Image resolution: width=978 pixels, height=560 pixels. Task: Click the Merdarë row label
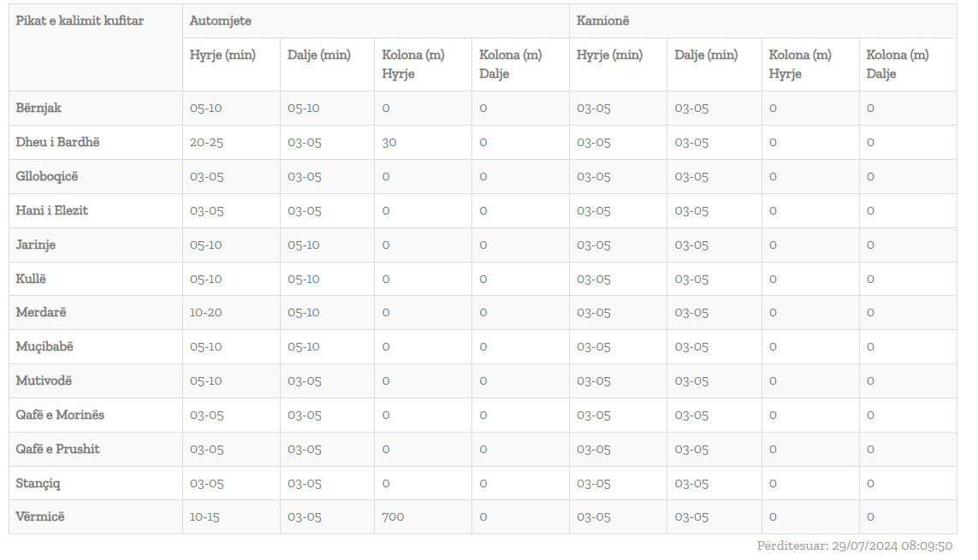40,312
